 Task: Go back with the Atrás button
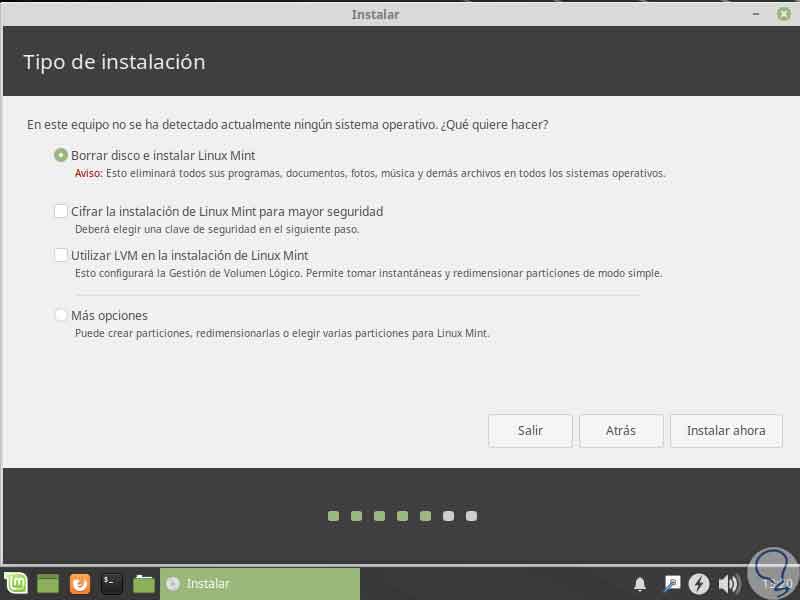pyautogui.click(x=621, y=431)
